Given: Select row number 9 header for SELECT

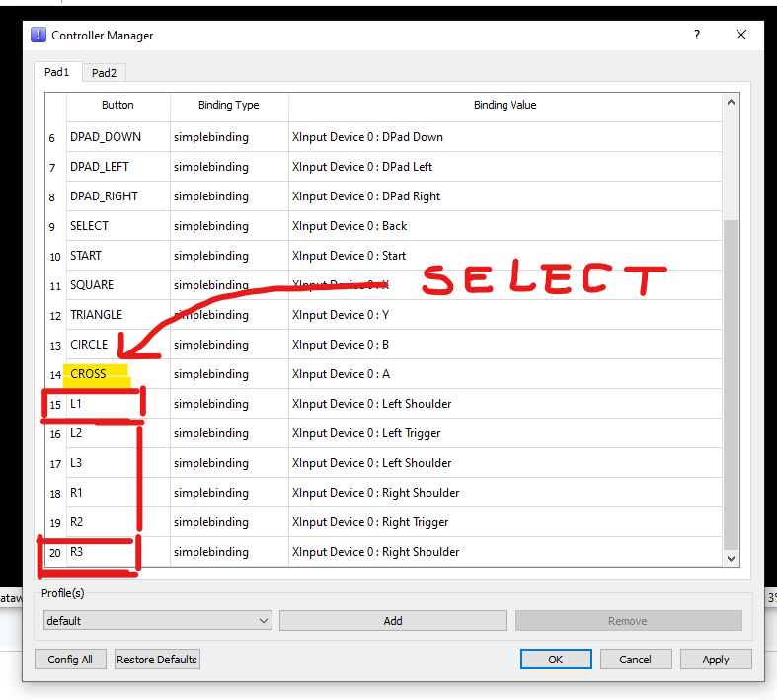Looking at the screenshot, I should [x=53, y=227].
